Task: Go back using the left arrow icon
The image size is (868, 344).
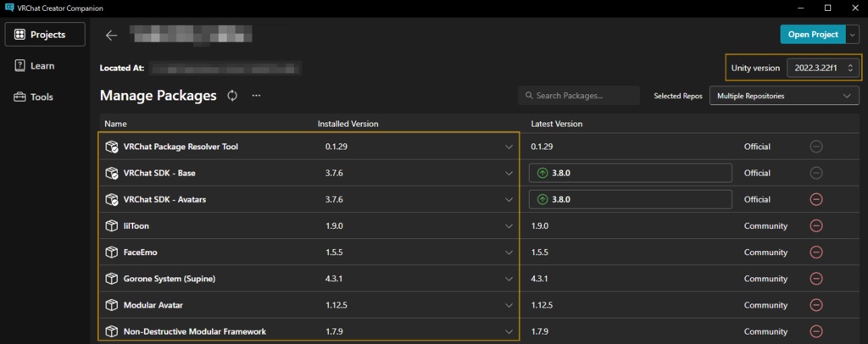Action: (x=111, y=36)
